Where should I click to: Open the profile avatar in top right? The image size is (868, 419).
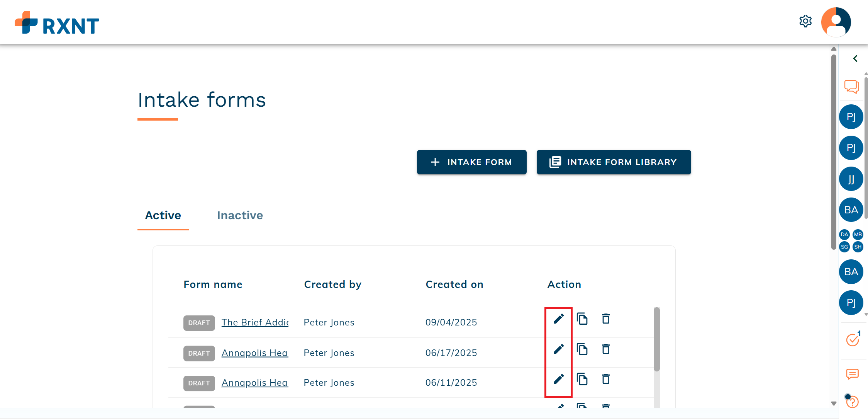(x=836, y=22)
